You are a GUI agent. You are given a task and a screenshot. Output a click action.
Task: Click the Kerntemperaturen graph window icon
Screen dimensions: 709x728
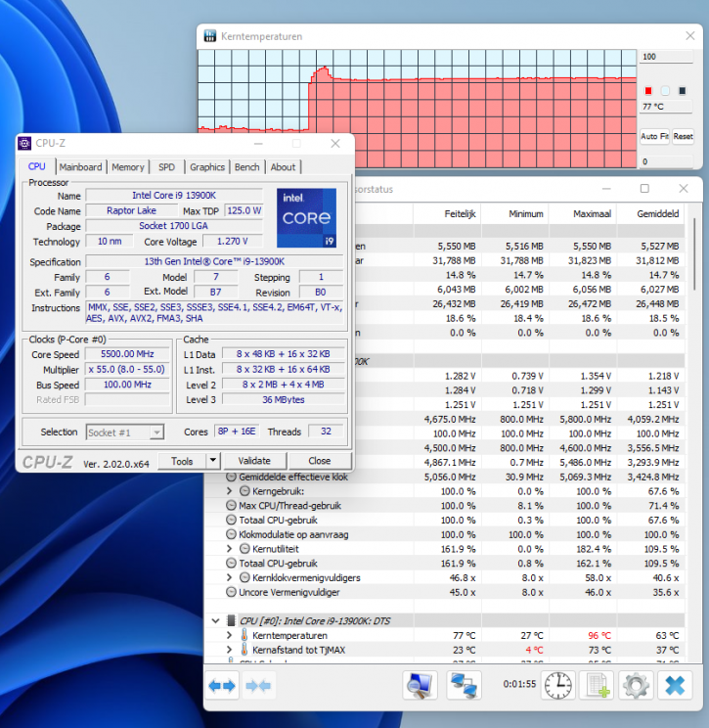coord(210,36)
